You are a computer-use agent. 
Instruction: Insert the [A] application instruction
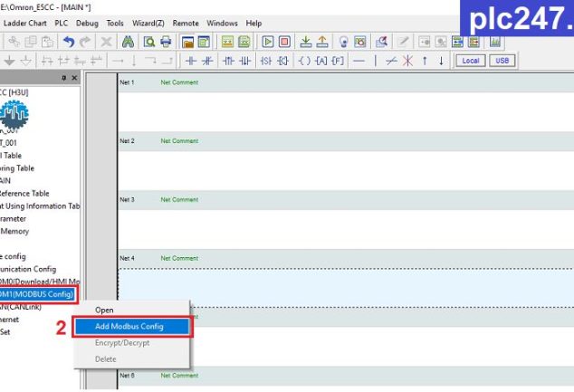tap(321, 61)
